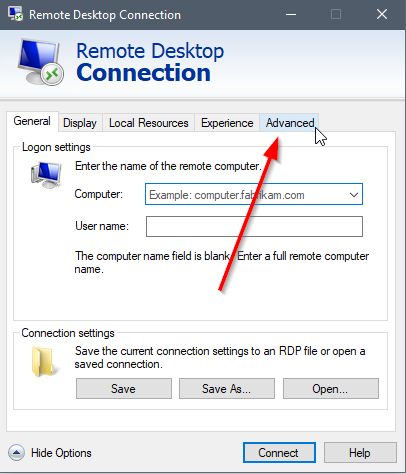The image size is (406, 474).
Task: Click the Remote Desktop title bar icon
Action: (x=16, y=14)
